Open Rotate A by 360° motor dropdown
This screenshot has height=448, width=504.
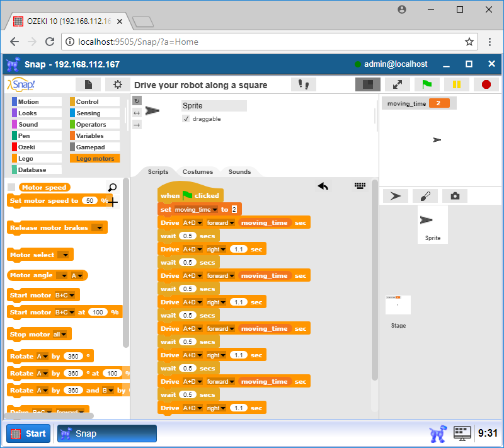42,356
